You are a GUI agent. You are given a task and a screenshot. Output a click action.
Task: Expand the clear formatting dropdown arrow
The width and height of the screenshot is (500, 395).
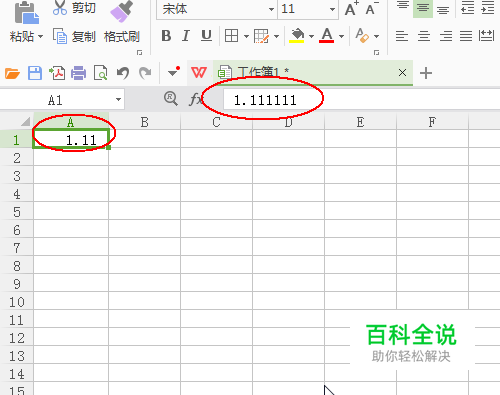pyautogui.click(x=376, y=36)
